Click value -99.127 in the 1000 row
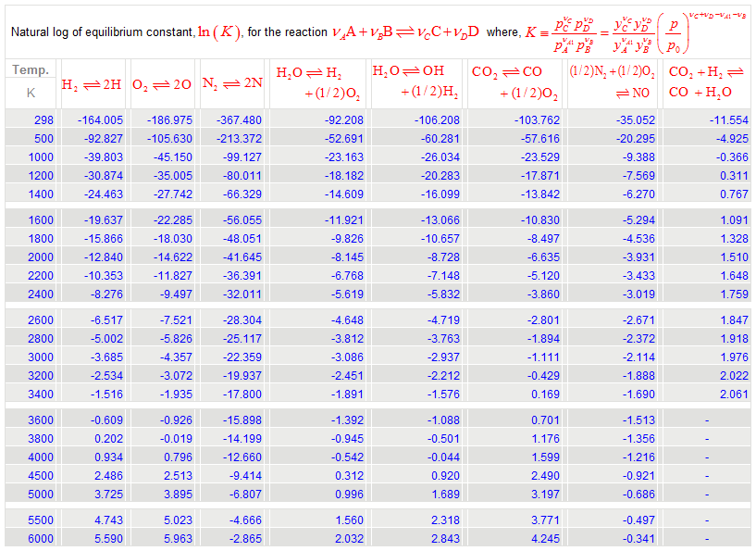756x551 pixels. (242, 157)
